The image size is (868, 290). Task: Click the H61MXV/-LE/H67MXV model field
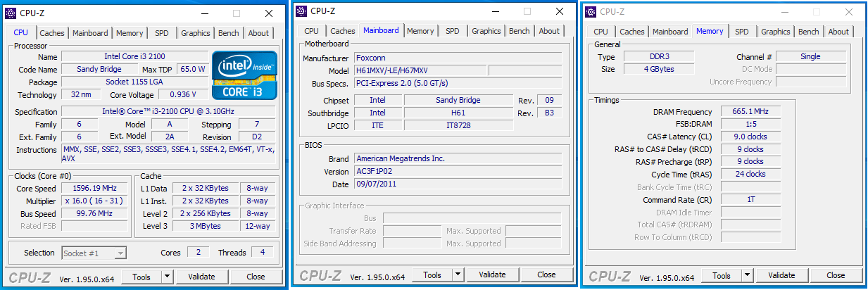tap(420, 70)
